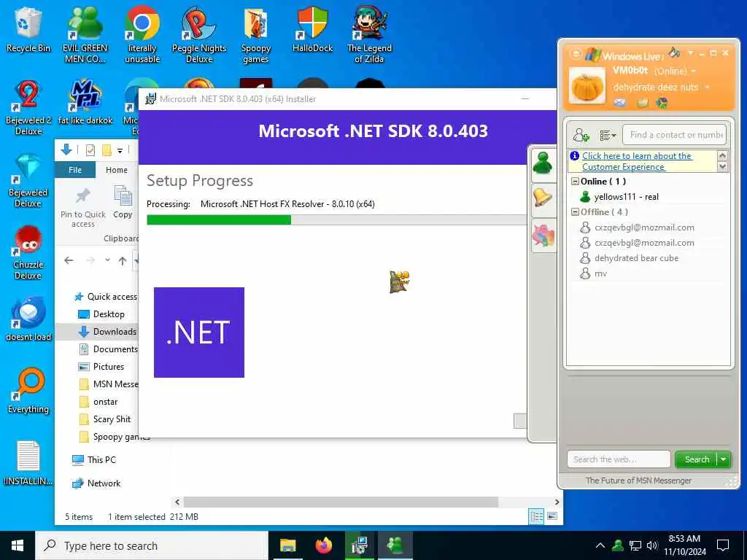Select Pictures in the navigation pane
The height and width of the screenshot is (560, 747).
point(101,367)
